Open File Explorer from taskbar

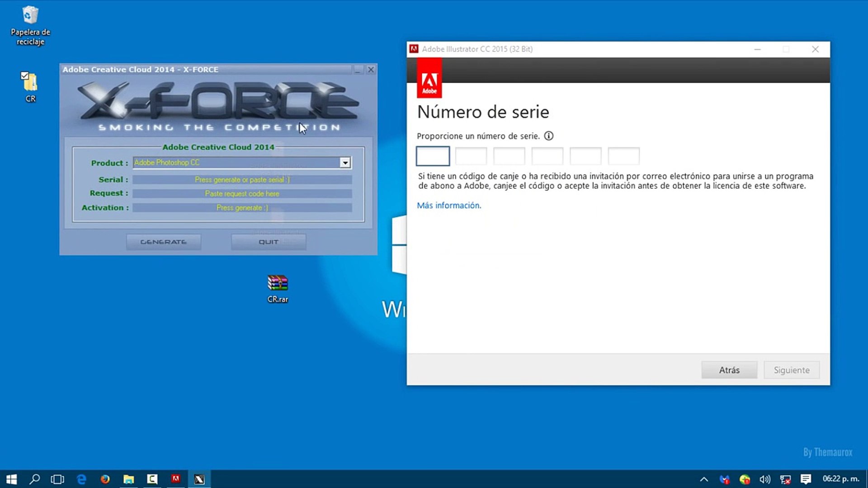(x=129, y=479)
